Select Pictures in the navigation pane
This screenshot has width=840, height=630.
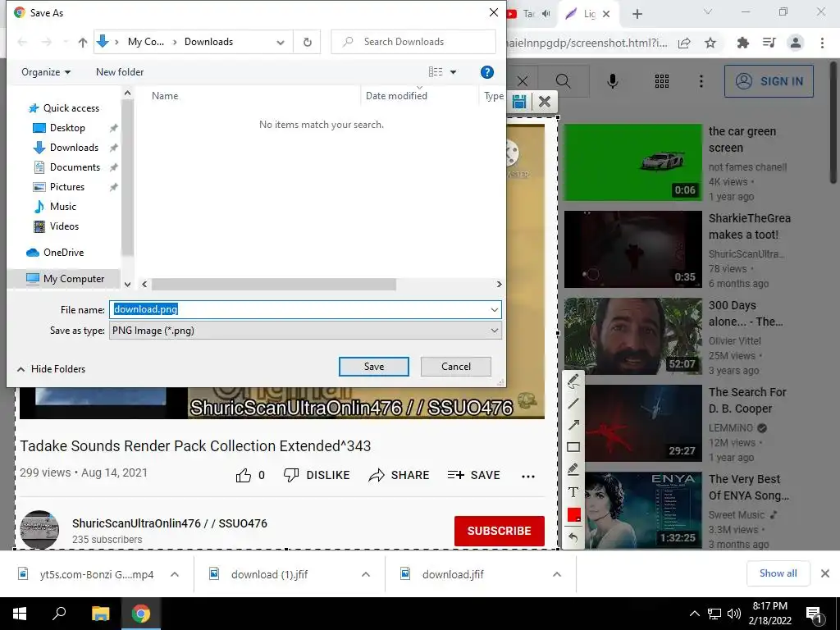click(59, 187)
